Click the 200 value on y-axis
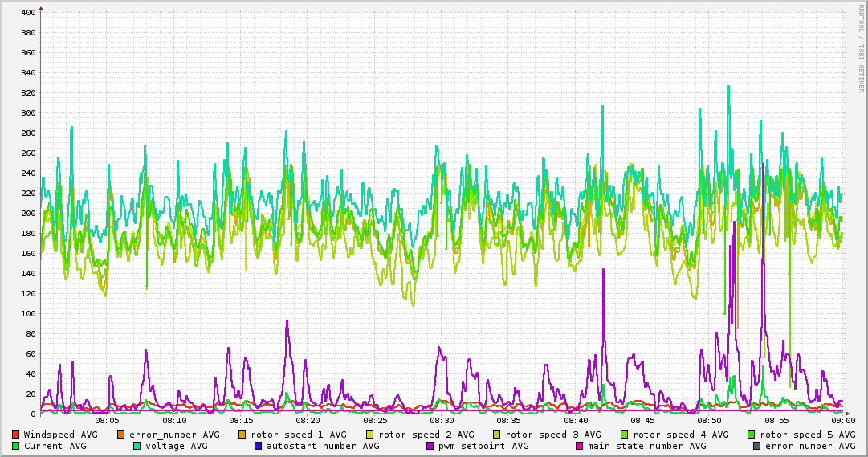 click(28, 214)
